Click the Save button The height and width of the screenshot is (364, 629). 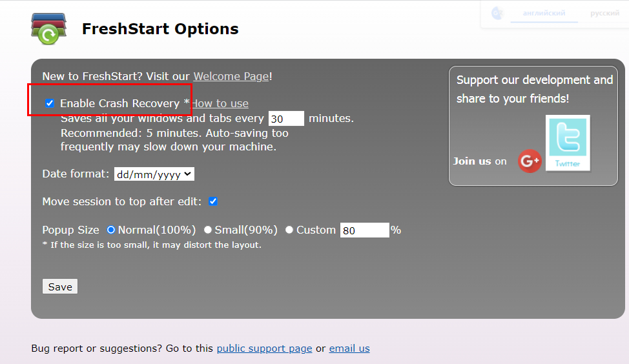point(60,287)
